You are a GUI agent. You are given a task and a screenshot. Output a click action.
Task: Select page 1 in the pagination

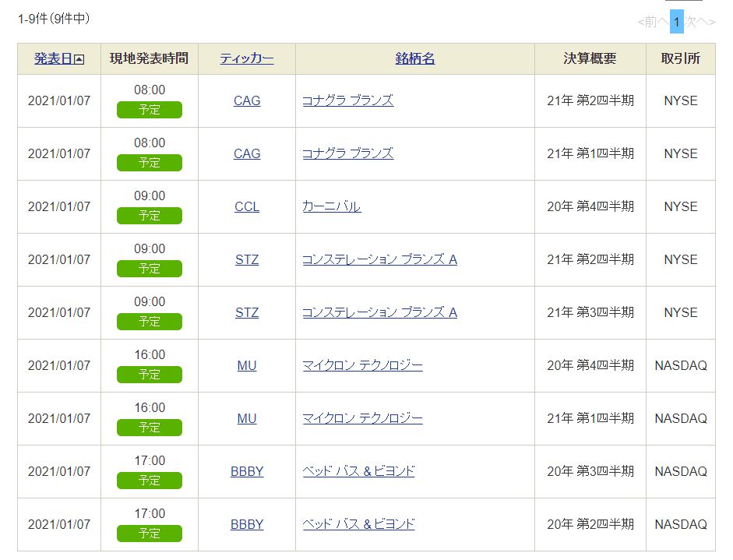(676, 22)
